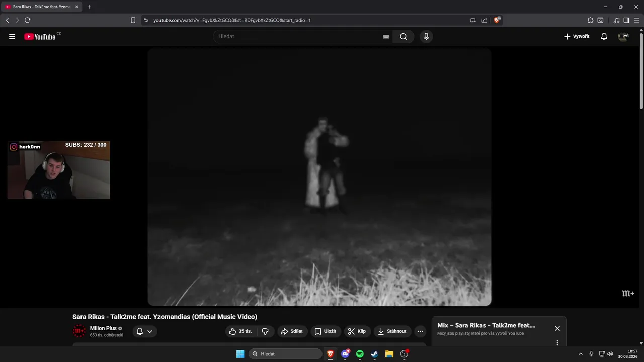Open more actions three-dot menu under video
Viewport: 644px width, 362px height.
pyautogui.click(x=420, y=331)
